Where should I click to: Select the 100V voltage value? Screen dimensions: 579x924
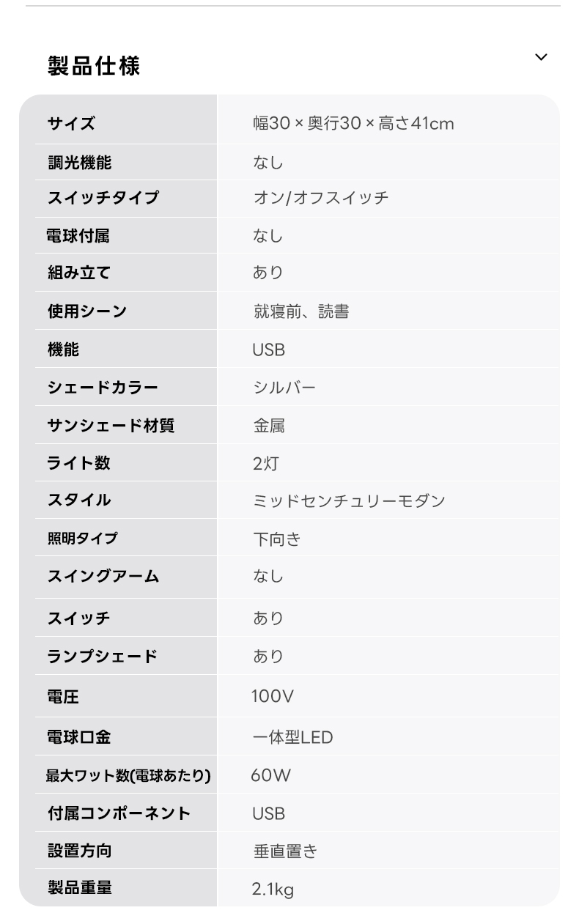272,696
